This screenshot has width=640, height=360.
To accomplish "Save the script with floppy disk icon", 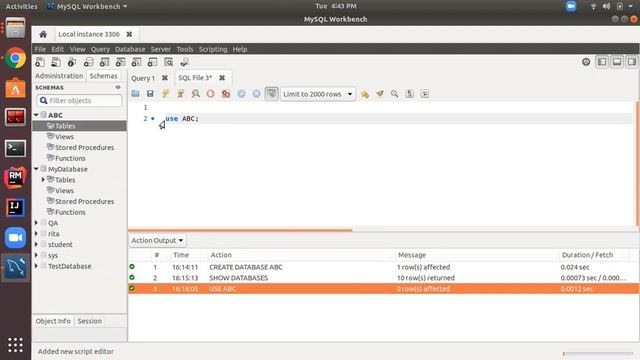I will [150, 94].
